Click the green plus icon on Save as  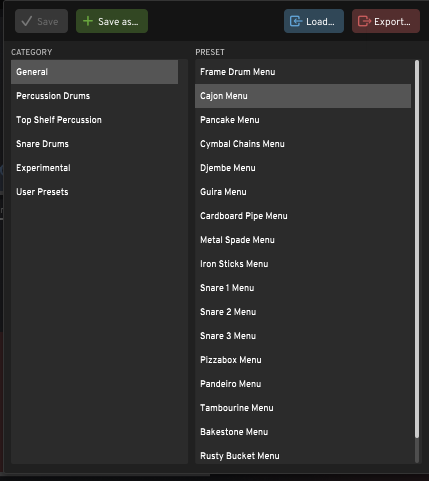(88, 21)
